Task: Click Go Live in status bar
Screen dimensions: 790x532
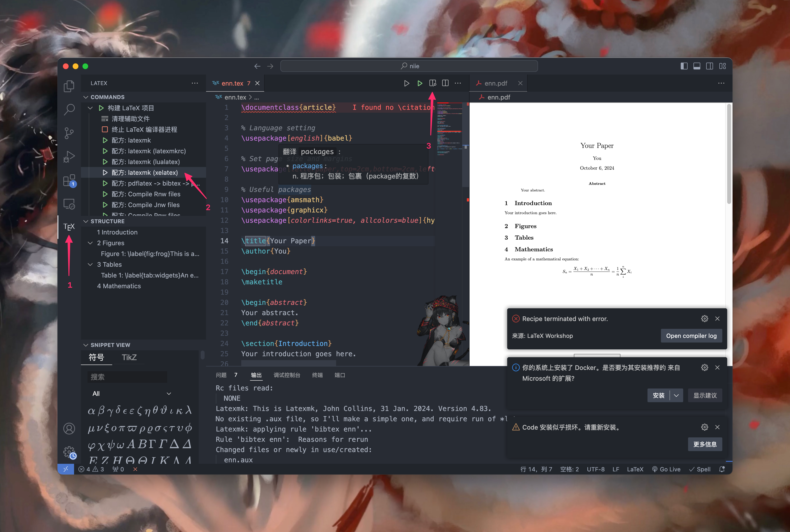Action: point(666,469)
